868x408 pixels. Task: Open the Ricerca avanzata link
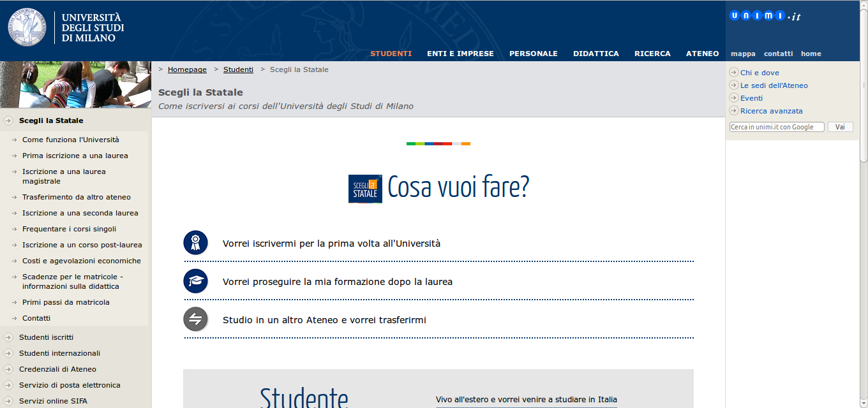point(772,111)
